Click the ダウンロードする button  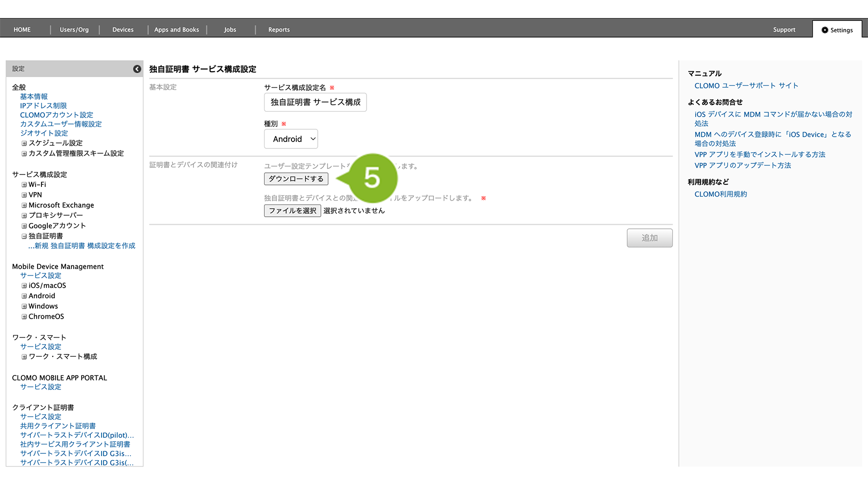pos(296,179)
